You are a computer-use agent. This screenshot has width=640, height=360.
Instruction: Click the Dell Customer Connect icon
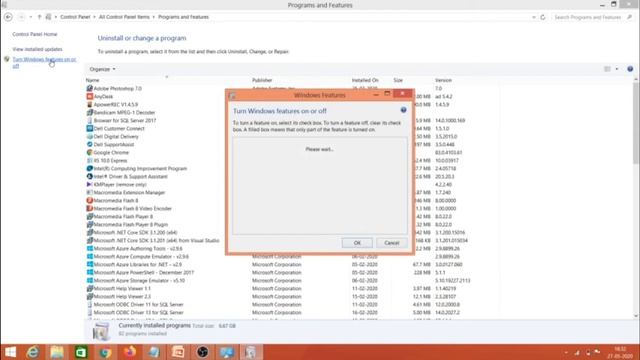coord(89,128)
